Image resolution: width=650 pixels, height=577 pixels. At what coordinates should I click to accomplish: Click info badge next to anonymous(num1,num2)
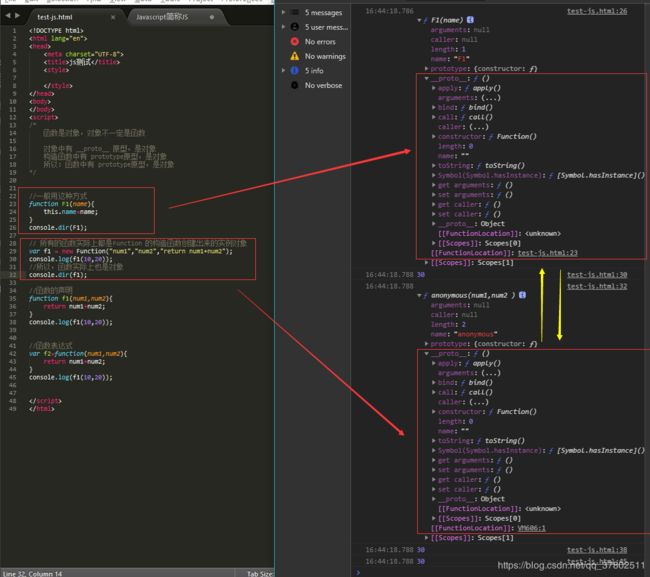[522, 295]
